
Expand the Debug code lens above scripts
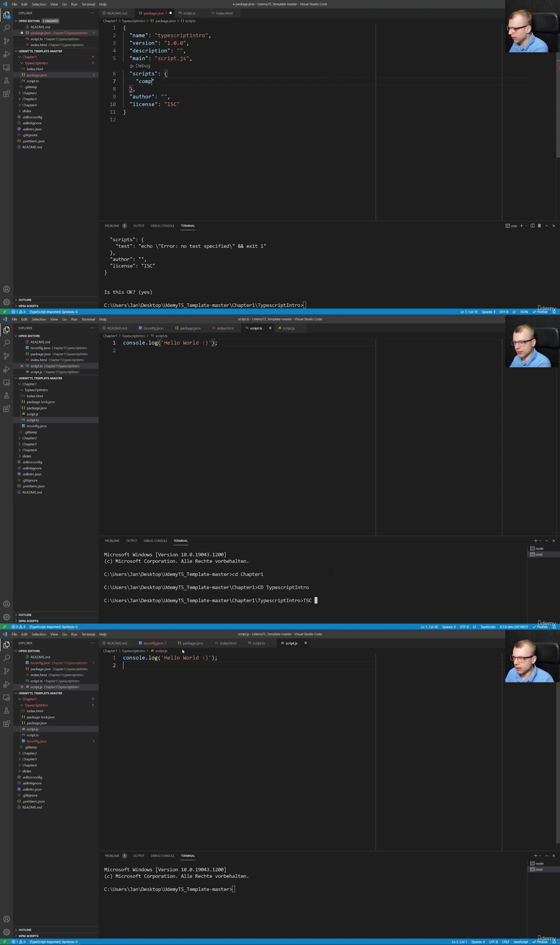pyautogui.click(x=140, y=66)
